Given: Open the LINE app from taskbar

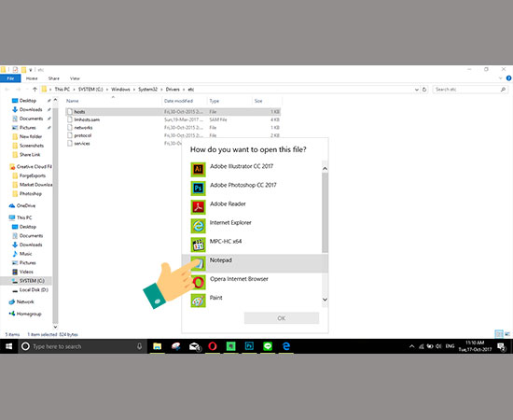Looking at the screenshot, I should [268, 346].
